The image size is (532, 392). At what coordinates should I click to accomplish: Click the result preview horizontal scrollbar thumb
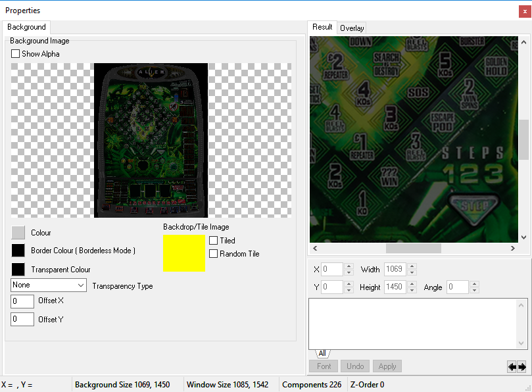(413, 249)
